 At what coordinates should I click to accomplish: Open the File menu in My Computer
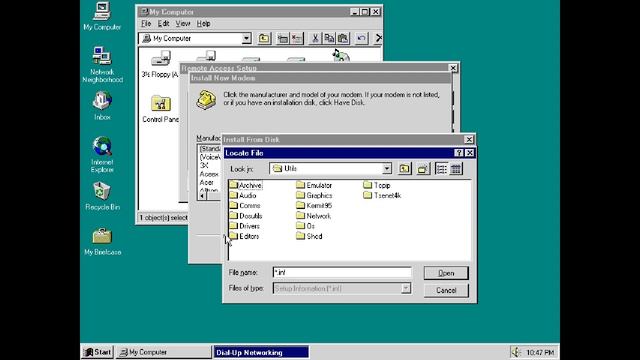point(146,24)
